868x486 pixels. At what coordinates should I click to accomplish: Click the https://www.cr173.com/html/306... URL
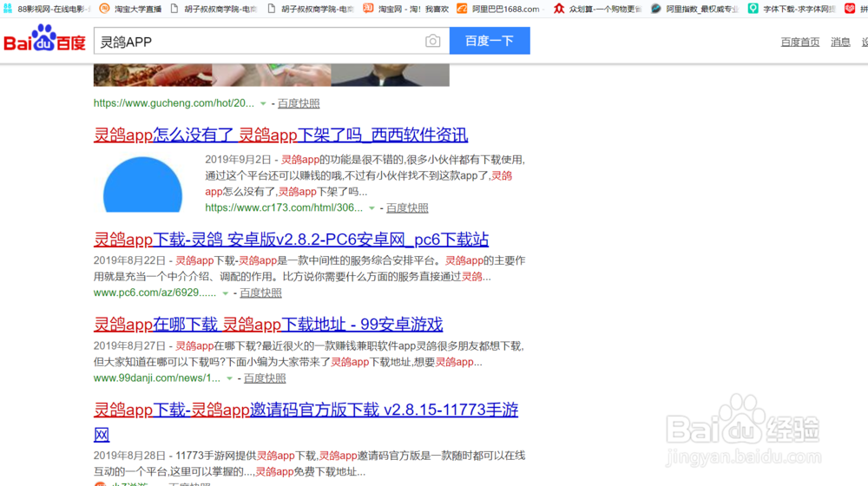[284, 207]
